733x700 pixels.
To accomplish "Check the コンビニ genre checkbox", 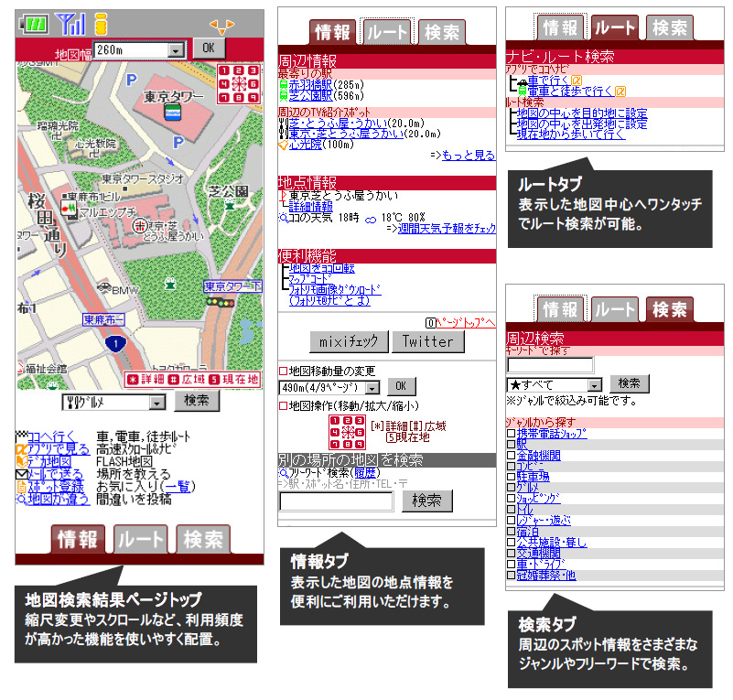I will click(511, 466).
